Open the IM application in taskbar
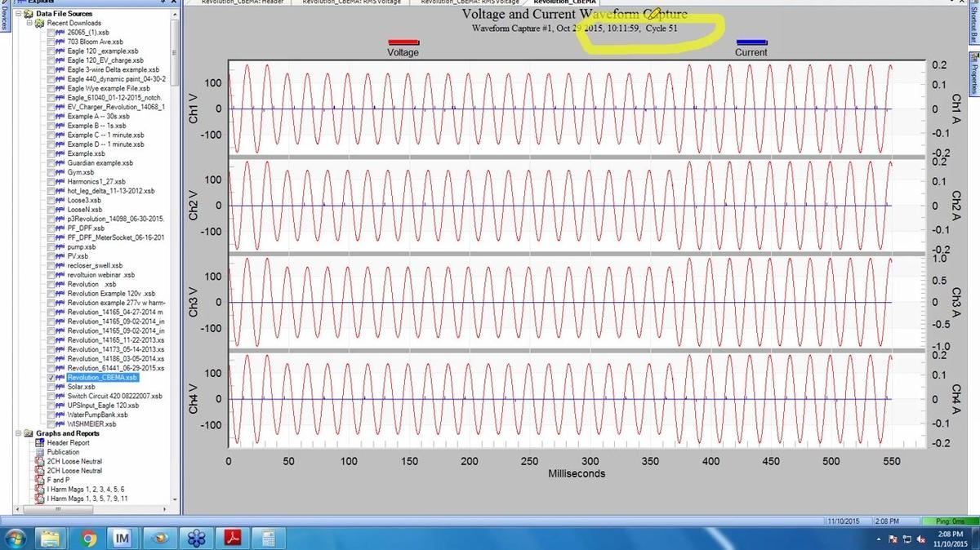The height and width of the screenshot is (550, 980). click(123, 538)
